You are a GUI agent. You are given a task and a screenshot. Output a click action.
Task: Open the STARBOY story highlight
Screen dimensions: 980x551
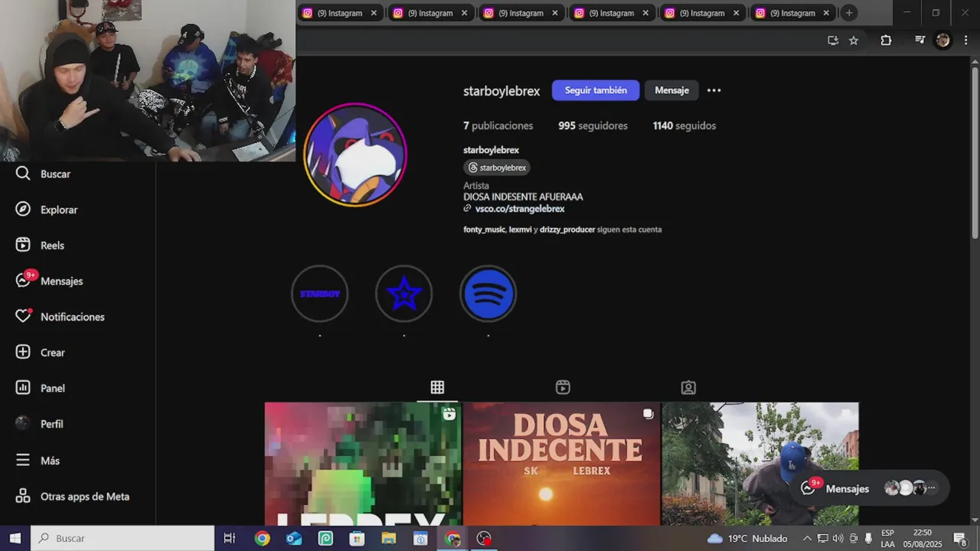pyautogui.click(x=320, y=294)
